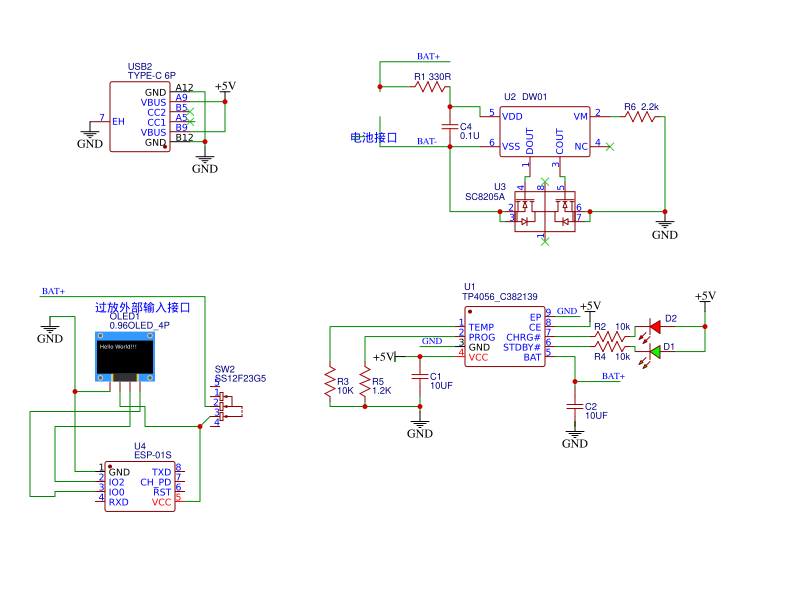This screenshot has height=601, width=800.
Task: Click the STDBY# pin on TP4056
Action: tap(521, 347)
